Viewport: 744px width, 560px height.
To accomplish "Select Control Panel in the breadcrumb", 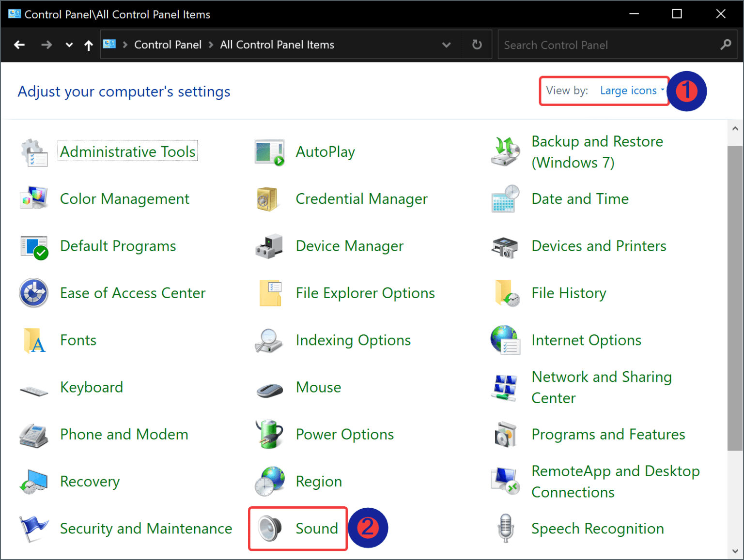I will coord(168,45).
